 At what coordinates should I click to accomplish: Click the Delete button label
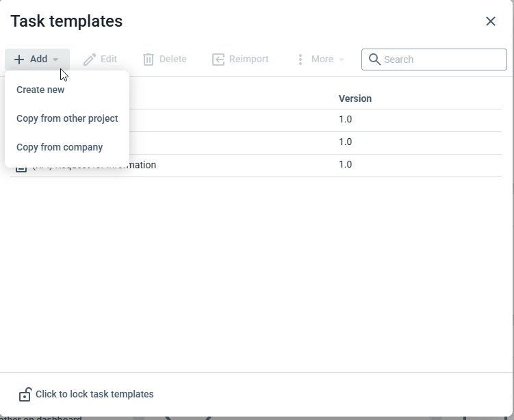pyautogui.click(x=172, y=60)
